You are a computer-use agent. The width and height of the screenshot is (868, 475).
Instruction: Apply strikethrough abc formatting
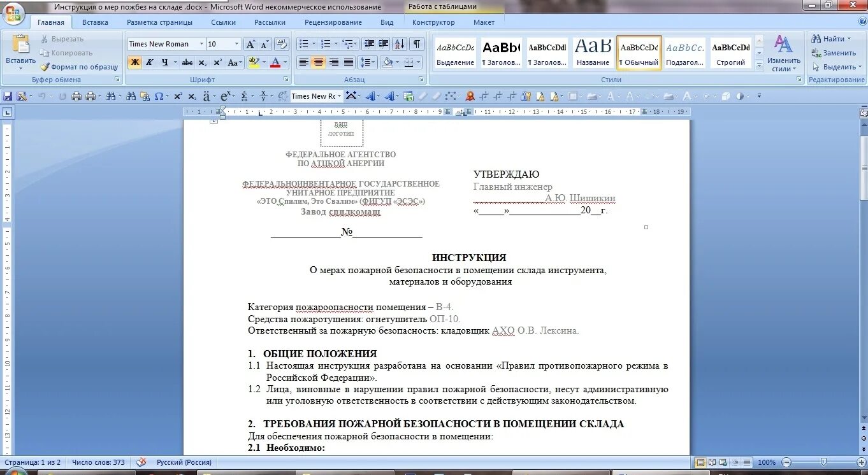coord(187,62)
